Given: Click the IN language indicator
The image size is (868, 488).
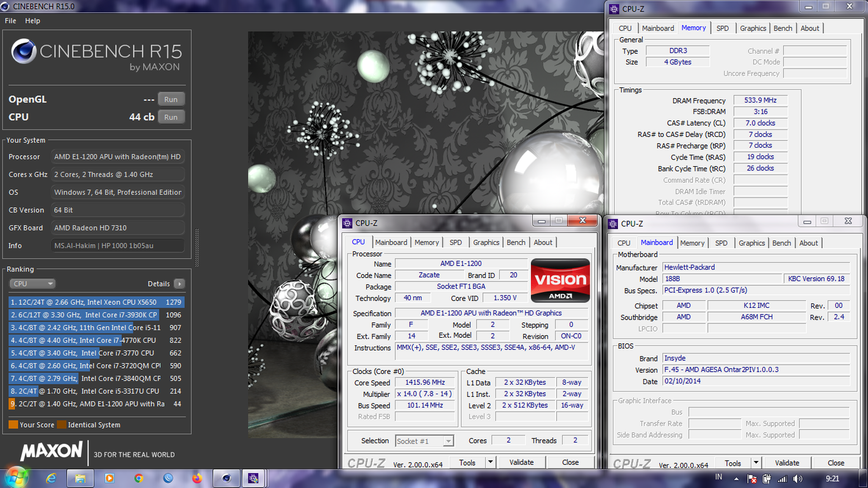Looking at the screenshot, I should click(718, 477).
